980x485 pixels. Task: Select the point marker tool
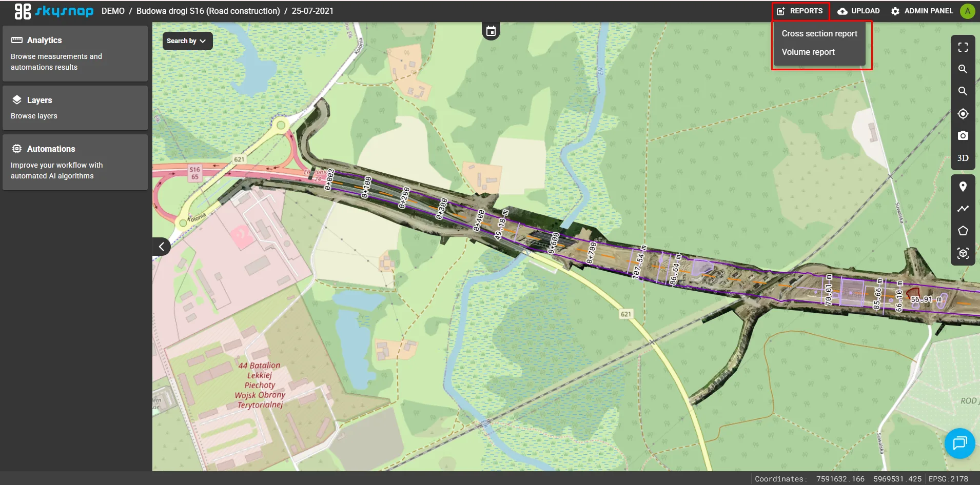click(x=963, y=187)
